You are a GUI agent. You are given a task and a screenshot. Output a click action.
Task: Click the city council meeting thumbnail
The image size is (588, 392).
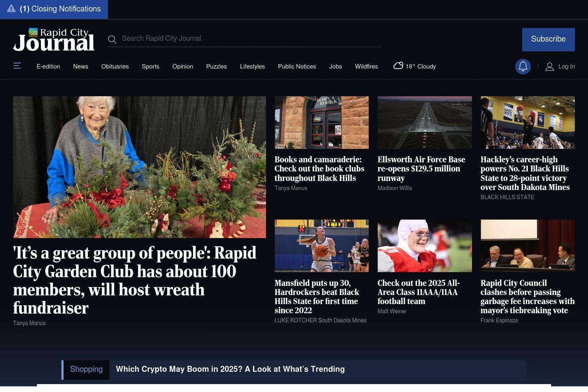(x=527, y=246)
